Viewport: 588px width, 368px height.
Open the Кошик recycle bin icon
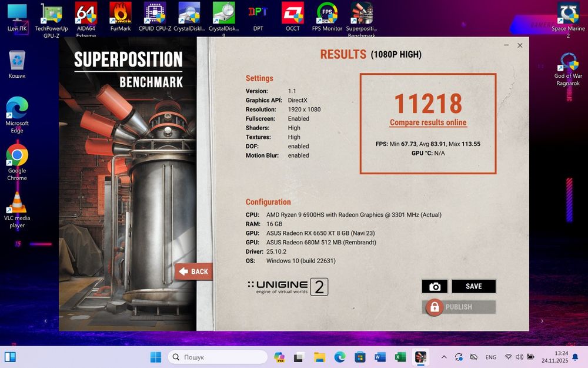click(x=17, y=65)
